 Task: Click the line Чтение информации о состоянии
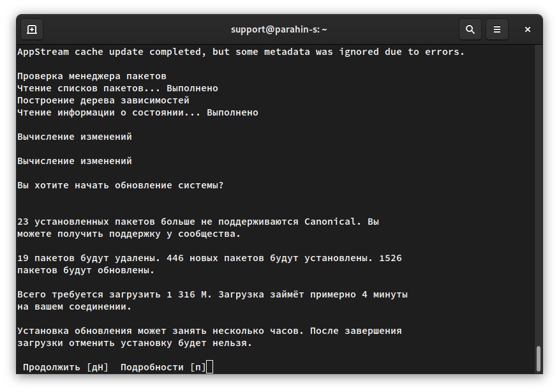click(x=138, y=112)
